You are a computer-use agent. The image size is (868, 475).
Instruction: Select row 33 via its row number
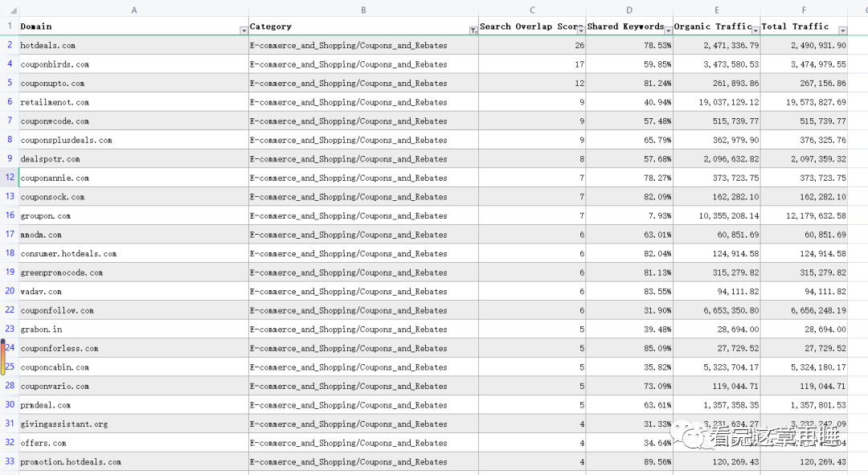pos(10,461)
